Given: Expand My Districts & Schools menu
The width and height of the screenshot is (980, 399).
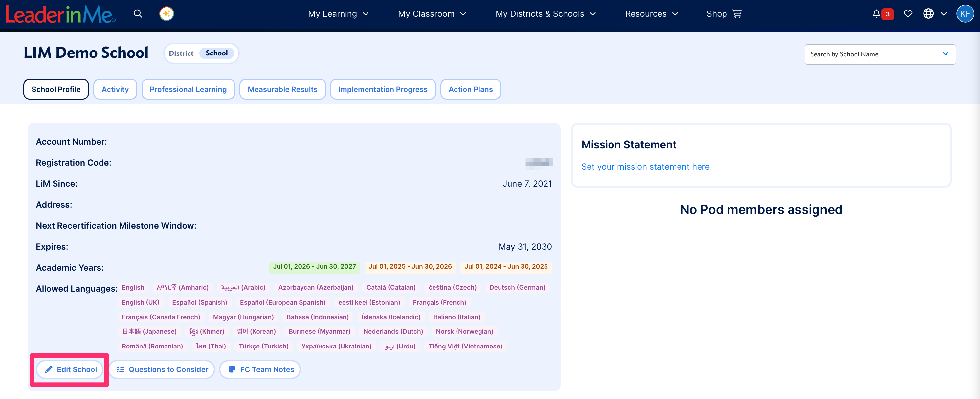Looking at the screenshot, I should point(545,14).
